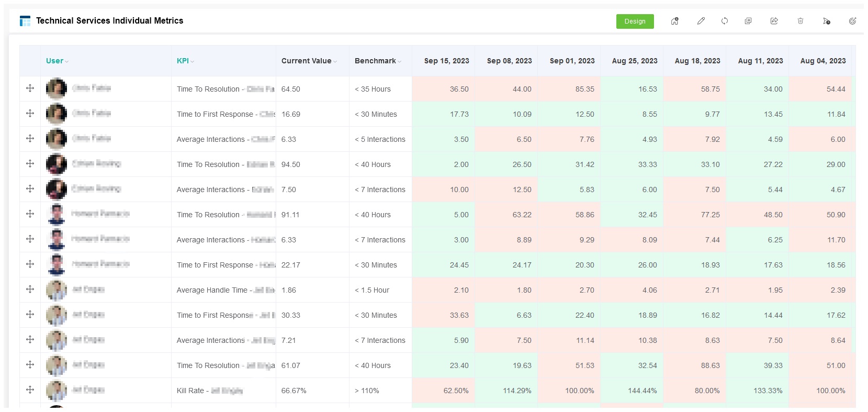This screenshot has width=868, height=412.
Task: Expand the KPI column sort menu
Action: pos(193,61)
